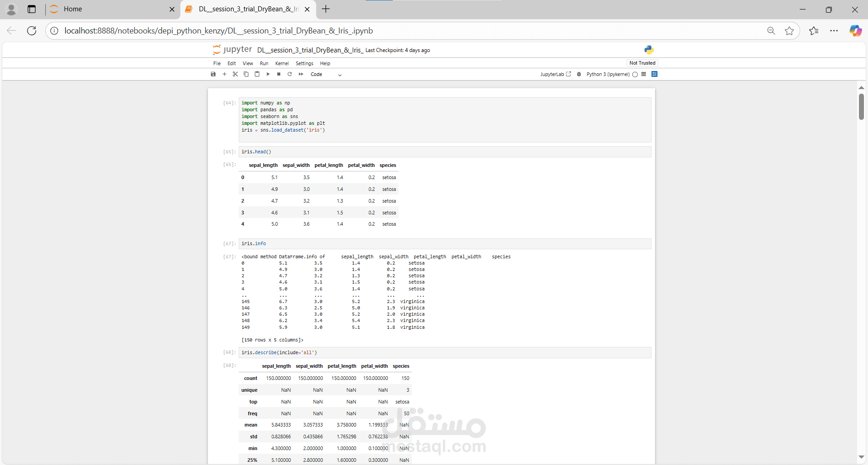The width and height of the screenshot is (868, 465).
Task: Open the Help menu
Action: tap(325, 63)
